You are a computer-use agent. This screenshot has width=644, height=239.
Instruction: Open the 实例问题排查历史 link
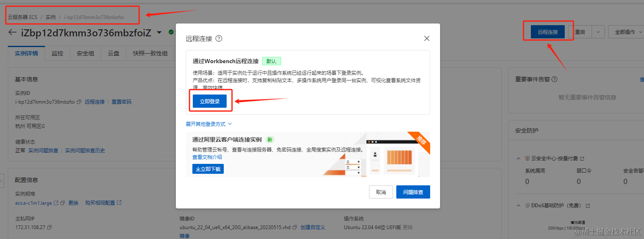[x=85, y=151]
